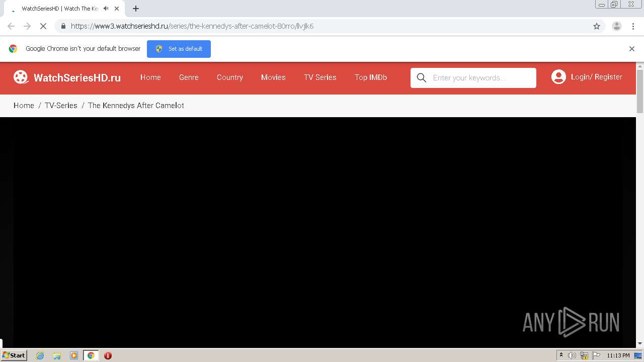Viewport: 644px width, 362px height.
Task: Click the vertical scrollbar thumb
Action: (640, 91)
